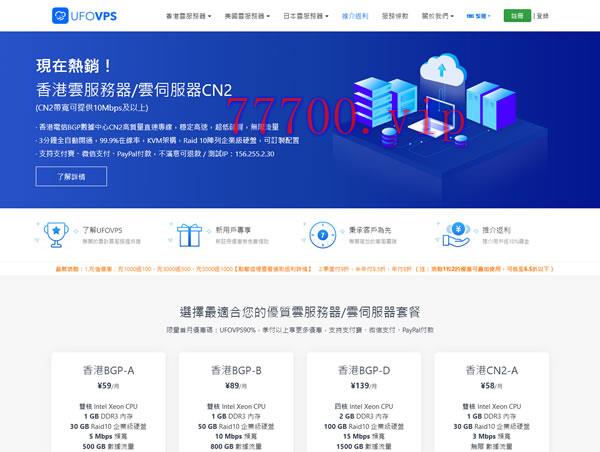
Task: Expand the 關於我們 dropdown
Action: click(437, 16)
